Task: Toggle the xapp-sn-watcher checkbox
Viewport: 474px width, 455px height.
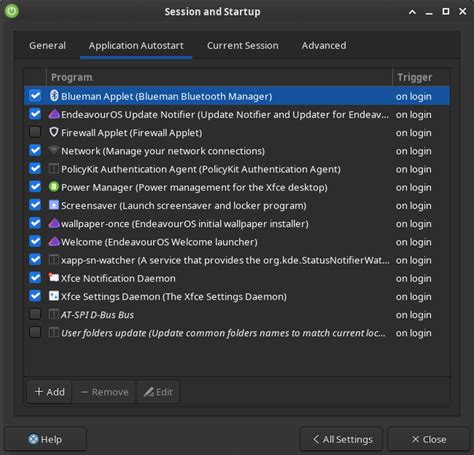Action: pos(35,260)
